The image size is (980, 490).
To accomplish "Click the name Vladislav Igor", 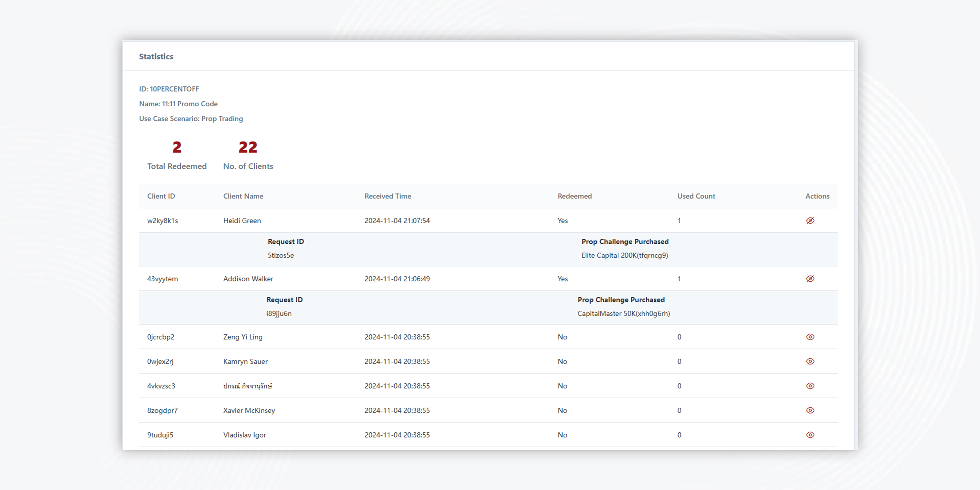I will [x=245, y=435].
